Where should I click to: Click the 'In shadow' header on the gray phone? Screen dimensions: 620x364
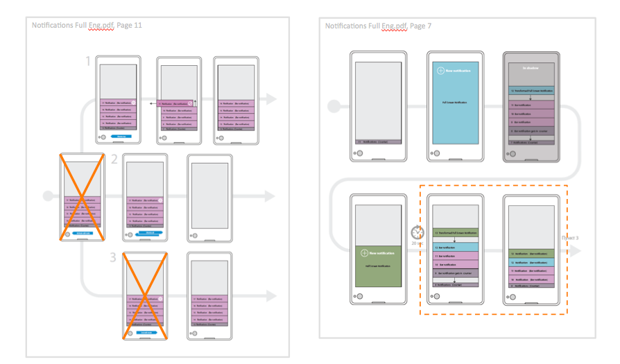tap(530, 67)
